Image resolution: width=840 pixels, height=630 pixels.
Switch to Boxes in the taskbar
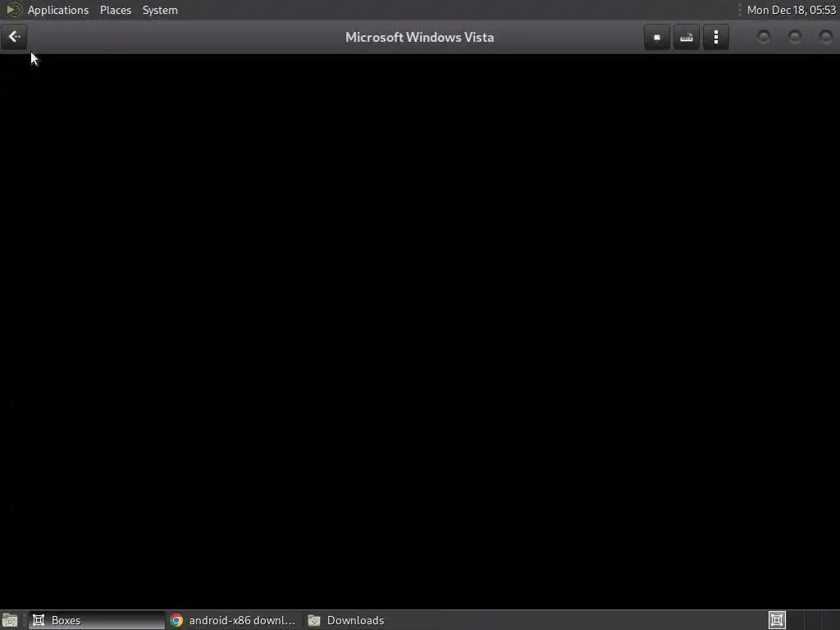[x=97, y=620]
